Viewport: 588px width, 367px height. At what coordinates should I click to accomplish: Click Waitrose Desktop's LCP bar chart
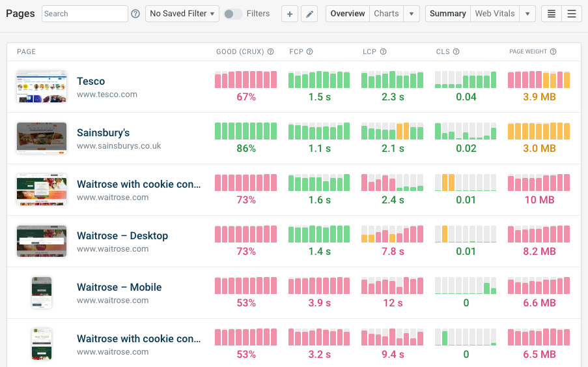point(392,234)
